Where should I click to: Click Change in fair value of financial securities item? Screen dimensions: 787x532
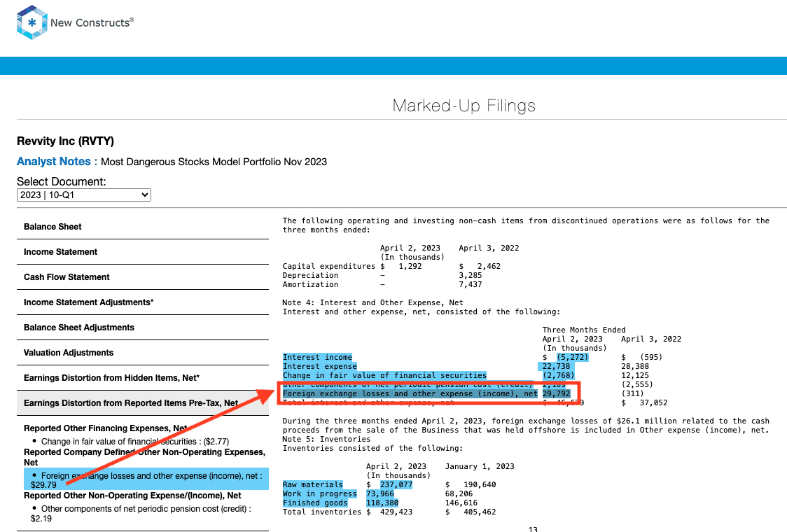(x=135, y=442)
